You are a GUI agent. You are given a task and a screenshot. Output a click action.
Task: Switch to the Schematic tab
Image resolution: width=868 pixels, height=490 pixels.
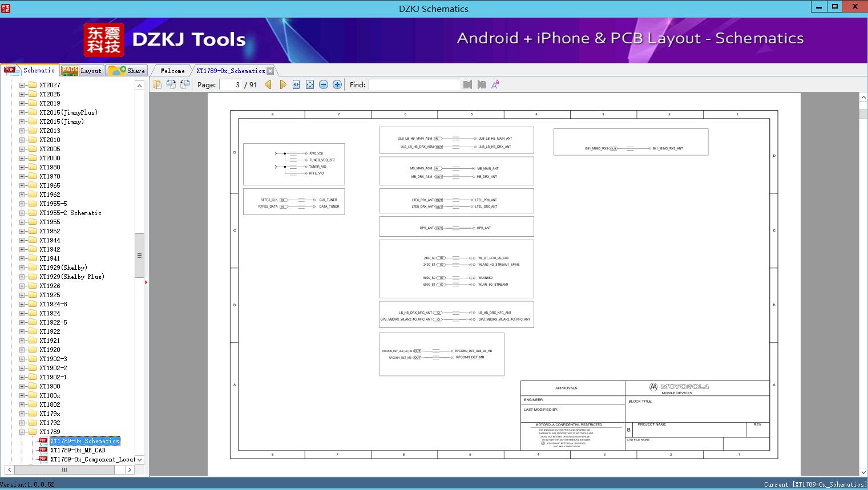30,70
